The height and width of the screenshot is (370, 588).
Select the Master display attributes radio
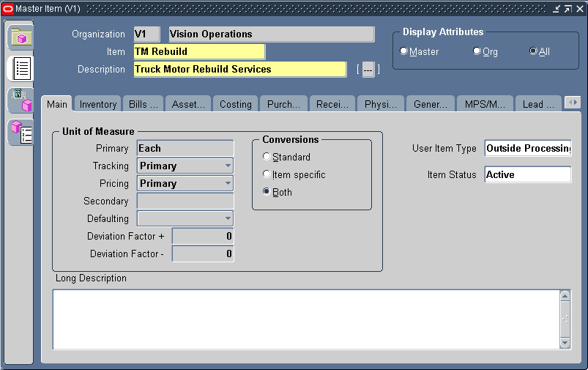click(x=403, y=51)
